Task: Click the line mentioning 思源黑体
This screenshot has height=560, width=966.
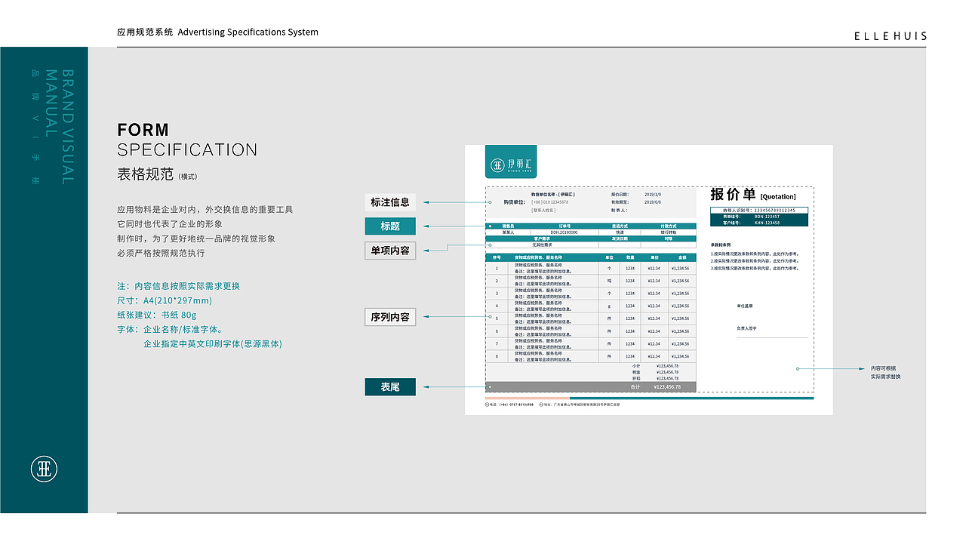Action: [213, 344]
